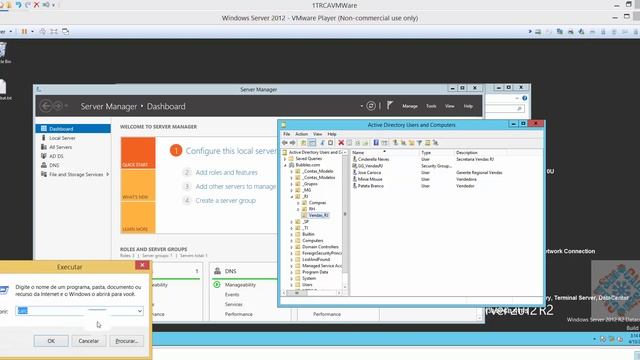Enter full screen mode in VMware toolbar
This screenshot has height=360, width=640.
[54, 31]
